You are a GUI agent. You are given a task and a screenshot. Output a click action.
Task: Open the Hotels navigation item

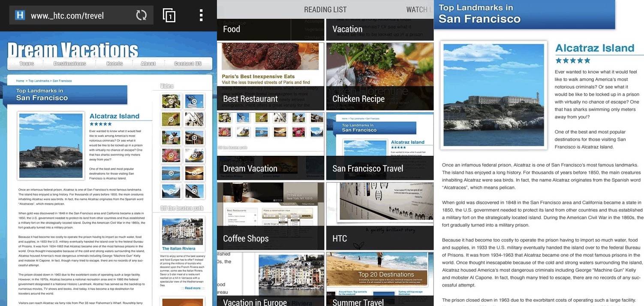[x=114, y=64]
